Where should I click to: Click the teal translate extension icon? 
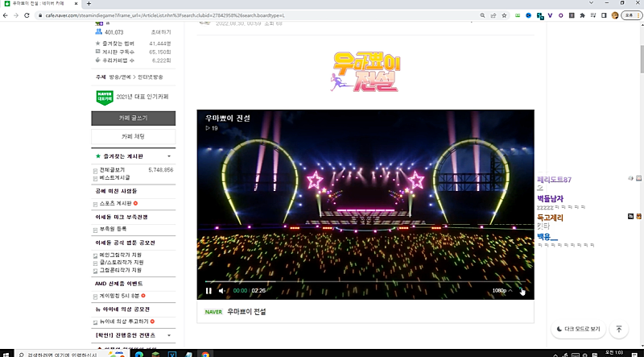tap(540, 15)
